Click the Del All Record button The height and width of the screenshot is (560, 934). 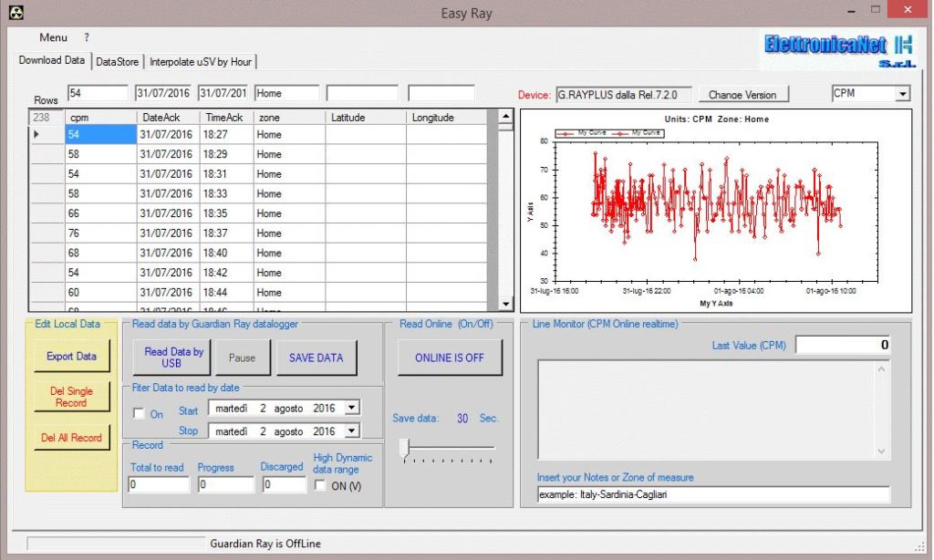click(71, 437)
